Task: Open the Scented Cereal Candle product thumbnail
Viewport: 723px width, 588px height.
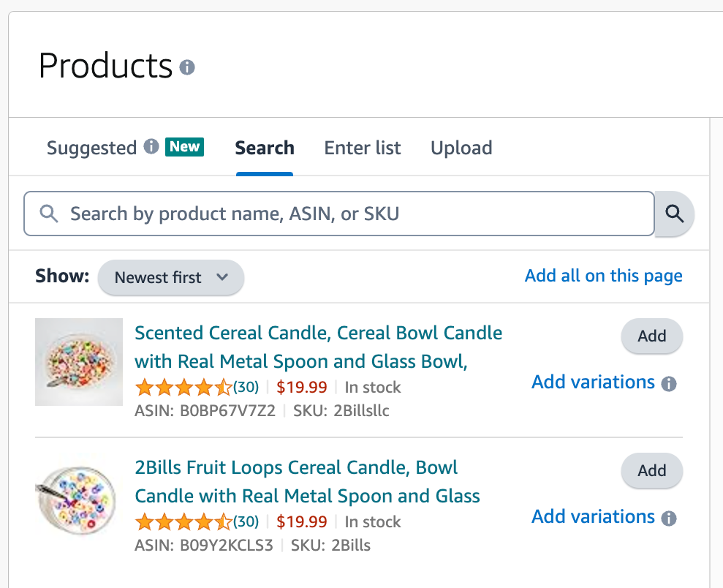Action: [79, 362]
